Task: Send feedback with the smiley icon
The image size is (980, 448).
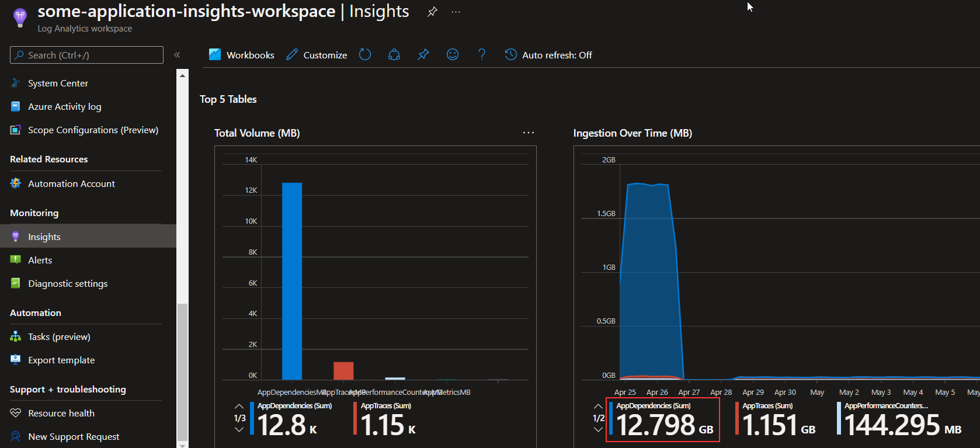Action: pos(453,54)
